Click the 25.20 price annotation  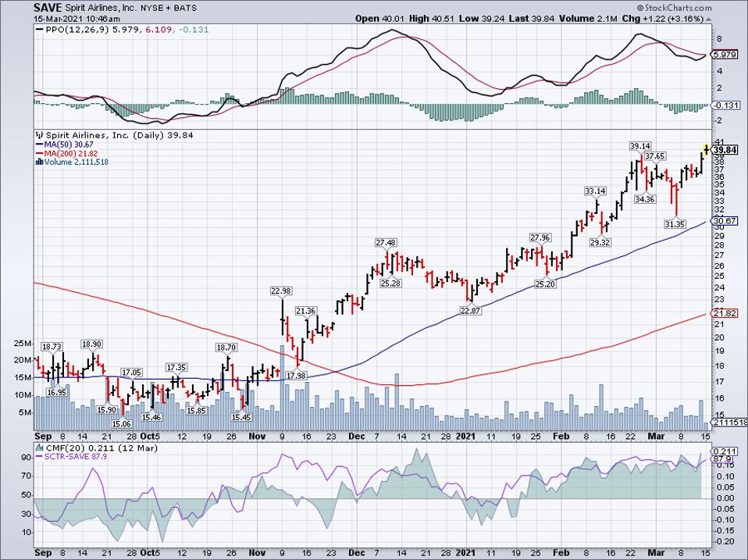[545, 284]
